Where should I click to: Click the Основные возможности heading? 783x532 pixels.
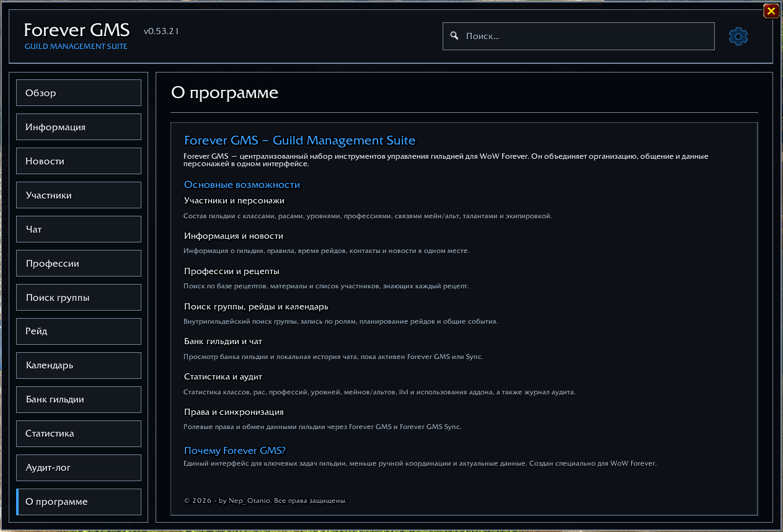click(x=242, y=185)
